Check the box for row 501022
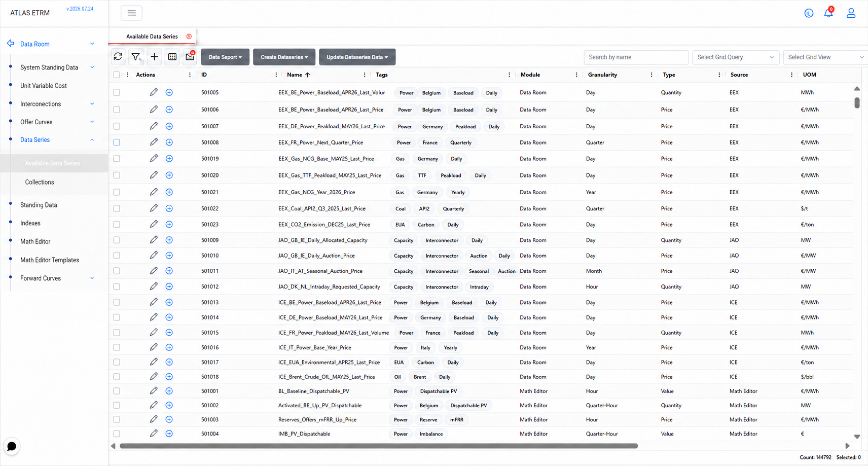This screenshot has height=466, width=868. [117, 208]
